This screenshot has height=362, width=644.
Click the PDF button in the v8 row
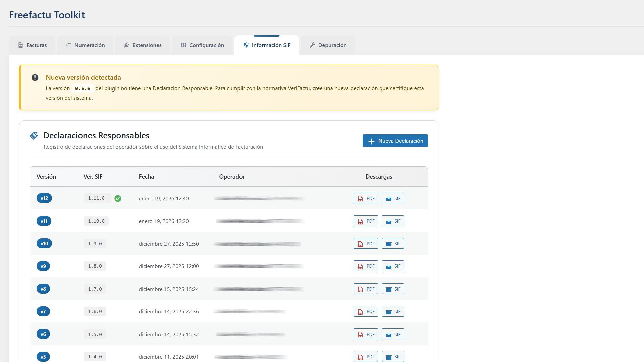coord(366,289)
